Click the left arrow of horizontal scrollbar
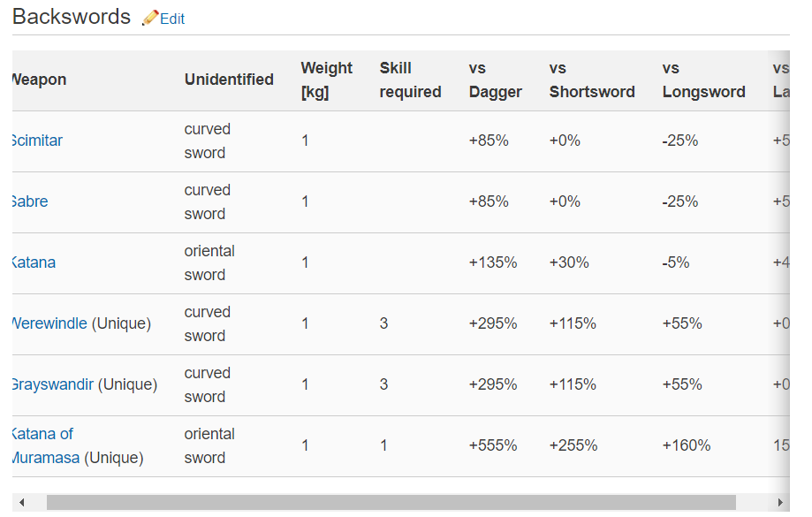 tap(21, 503)
